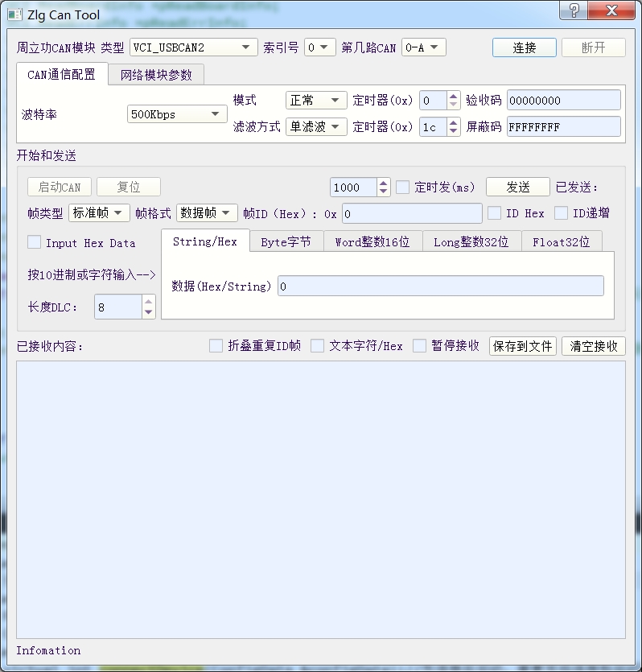Open the 模式 mode dropdown showing 正常

point(316,101)
